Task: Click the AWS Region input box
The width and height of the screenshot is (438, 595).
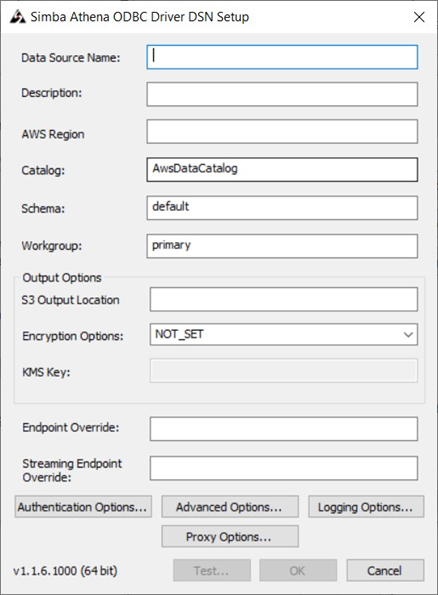Action: pos(282,131)
